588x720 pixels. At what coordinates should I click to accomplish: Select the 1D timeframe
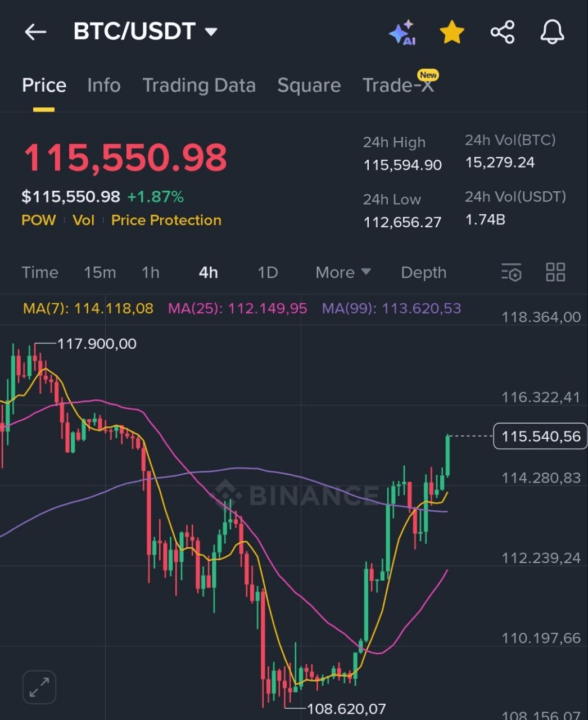(x=268, y=272)
